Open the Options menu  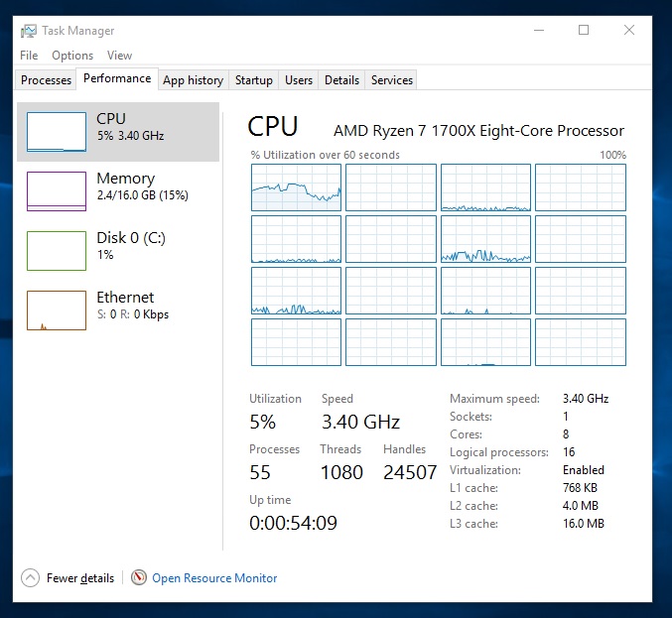point(72,56)
